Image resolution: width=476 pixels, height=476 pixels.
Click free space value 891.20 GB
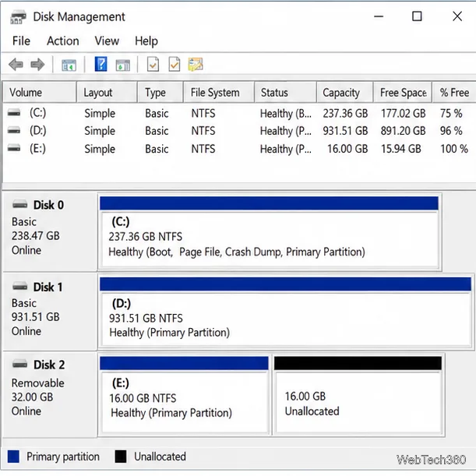[x=403, y=131]
